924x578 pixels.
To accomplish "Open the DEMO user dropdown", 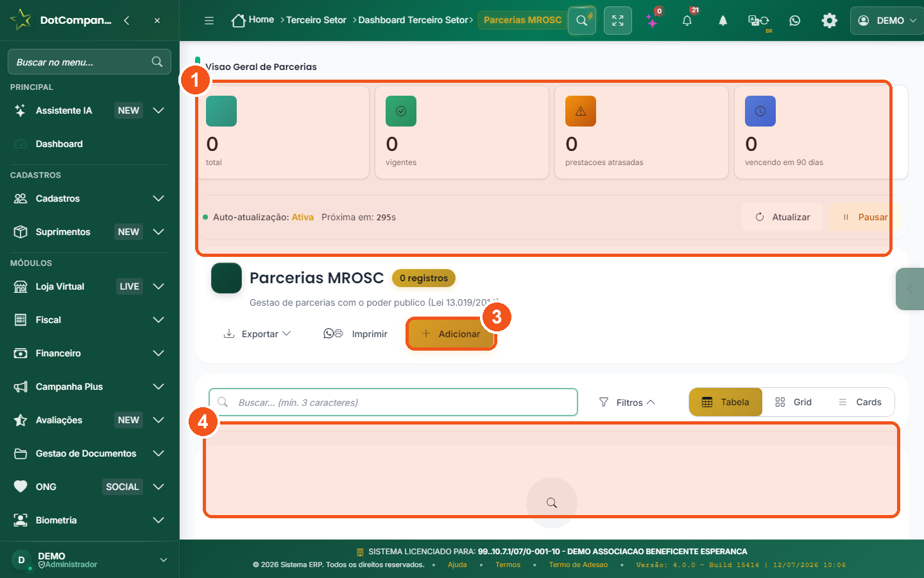I will 887,21.
